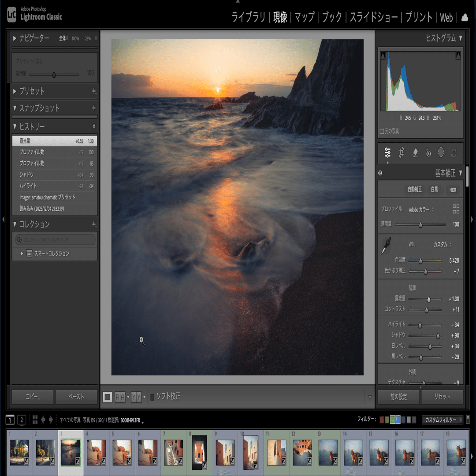
Task: Toggle the green color label filter
Action: tap(393, 420)
